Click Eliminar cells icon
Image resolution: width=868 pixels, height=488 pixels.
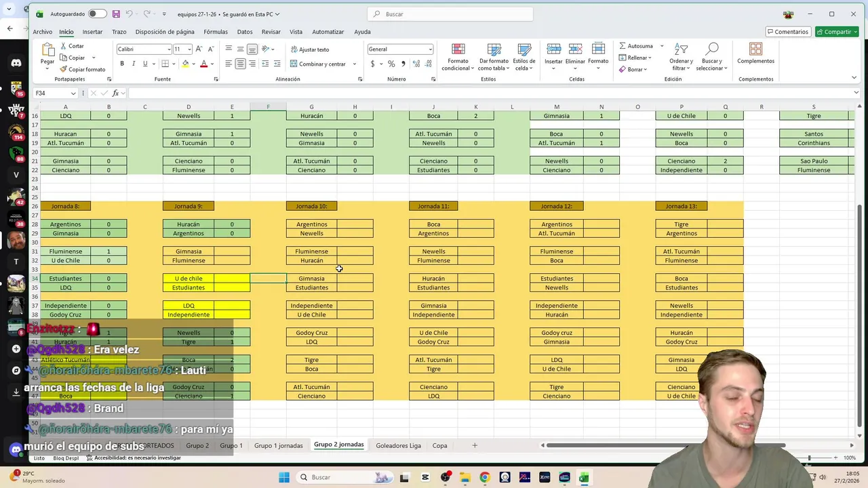pyautogui.click(x=575, y=49)
